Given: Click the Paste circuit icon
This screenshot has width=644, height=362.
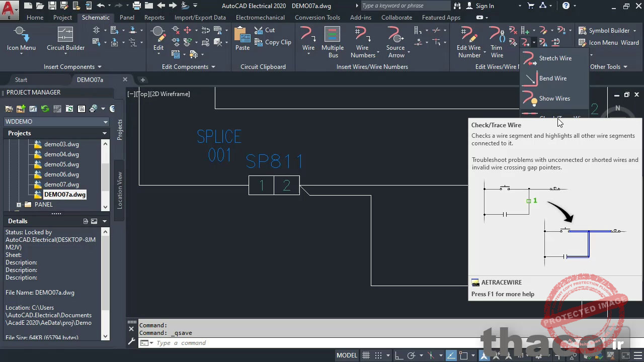Looking at the screenshot, I should pos(243,40).
